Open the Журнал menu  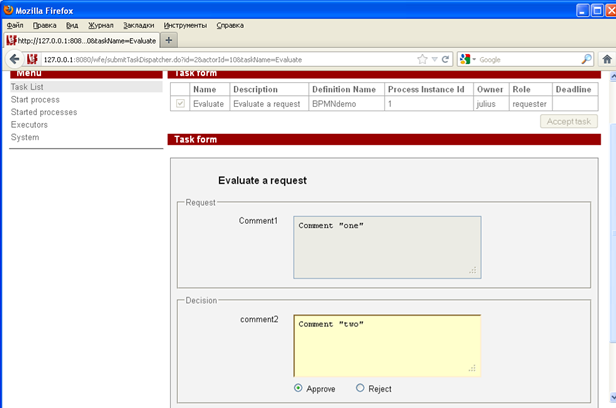[x=101, y=26]
